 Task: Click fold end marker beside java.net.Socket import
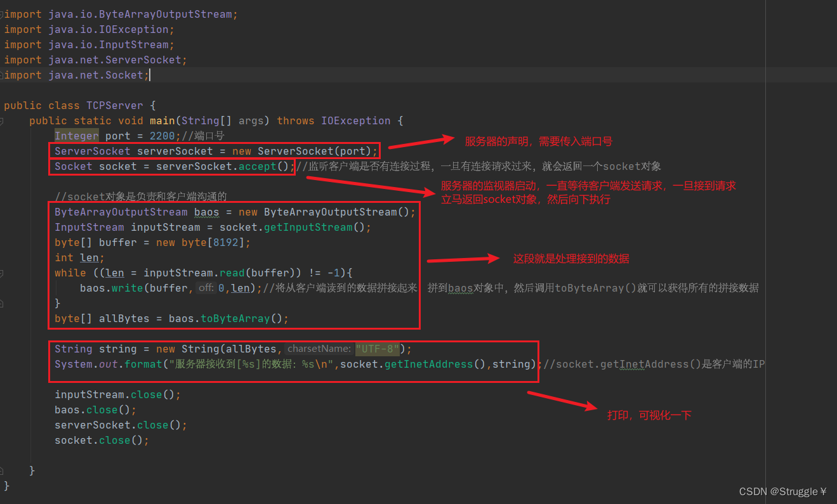pos(1,75)
